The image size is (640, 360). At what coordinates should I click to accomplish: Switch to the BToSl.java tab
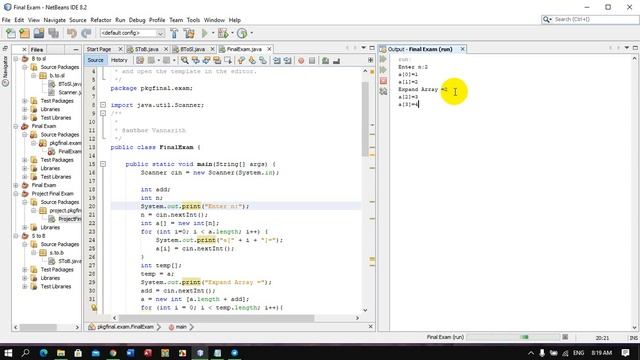[193, 49]
